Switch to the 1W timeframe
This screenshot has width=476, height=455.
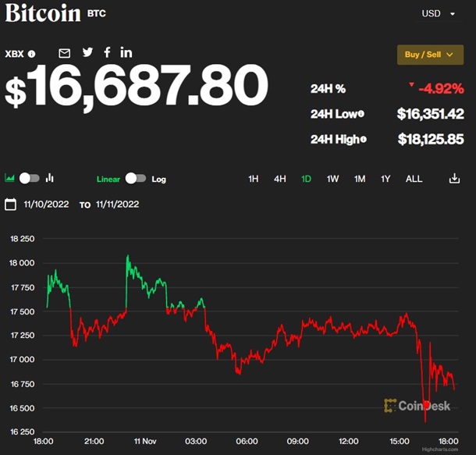(332, 179)
